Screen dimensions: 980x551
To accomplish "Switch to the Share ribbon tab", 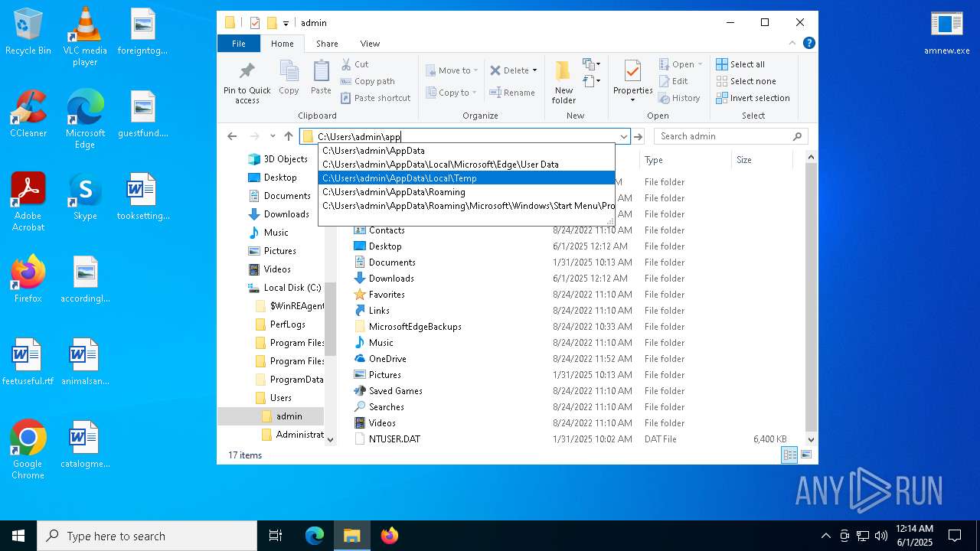I will (x=327, y=44).
